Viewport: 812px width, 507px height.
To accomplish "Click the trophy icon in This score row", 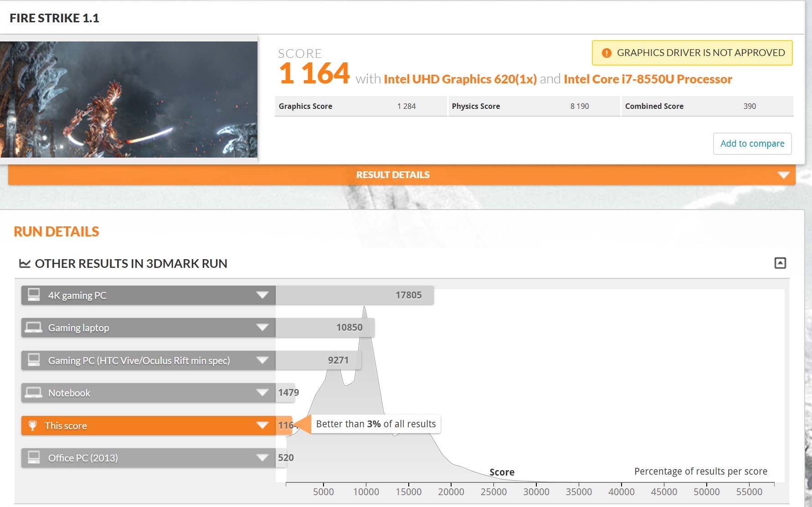I will click(x=32, y=425).
